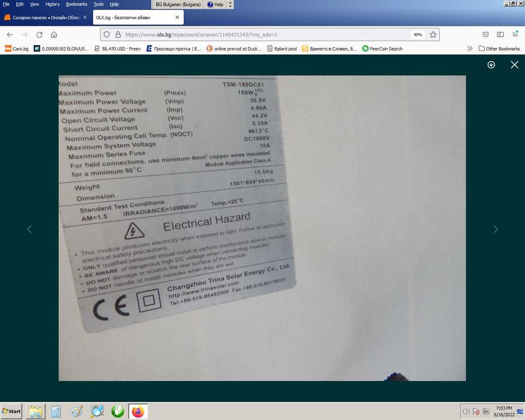Open the Windows Start menu

11,411
